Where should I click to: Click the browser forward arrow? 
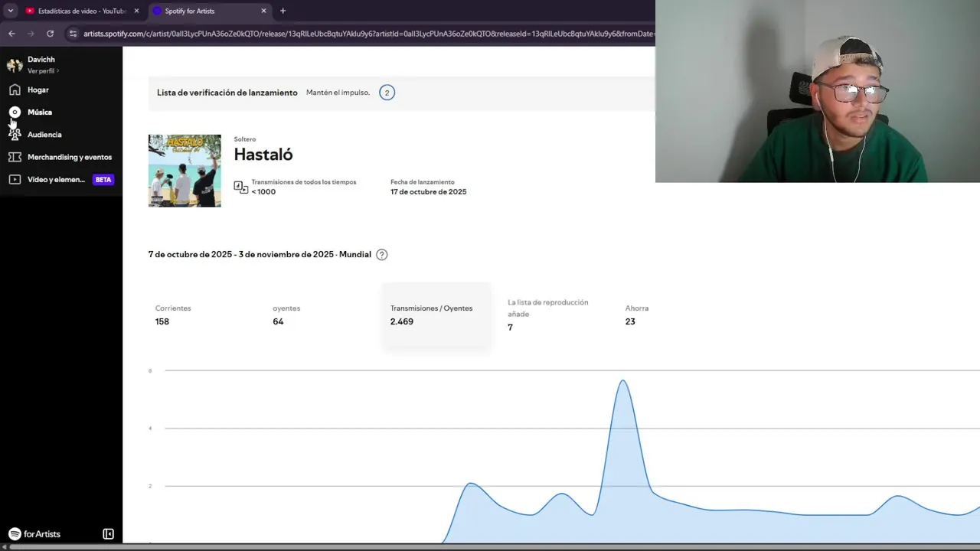pos(31,34)
